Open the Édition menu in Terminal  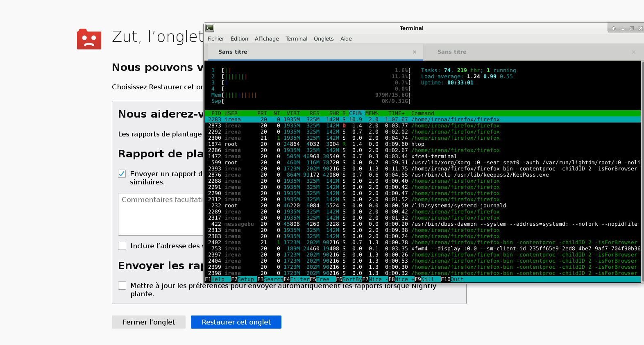pyautogui.click(x=239, y=39)
